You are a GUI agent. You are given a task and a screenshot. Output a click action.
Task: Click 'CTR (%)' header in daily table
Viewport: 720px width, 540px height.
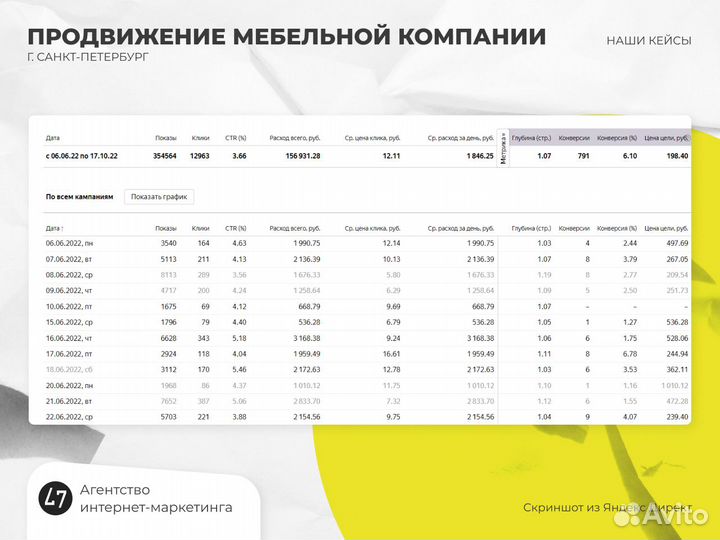tap(236, 228)
